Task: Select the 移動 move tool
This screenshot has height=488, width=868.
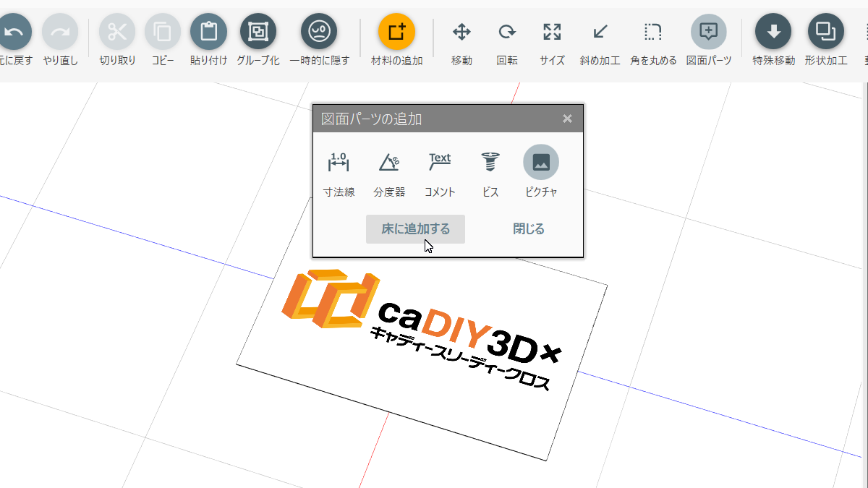Action: (461, 32)
